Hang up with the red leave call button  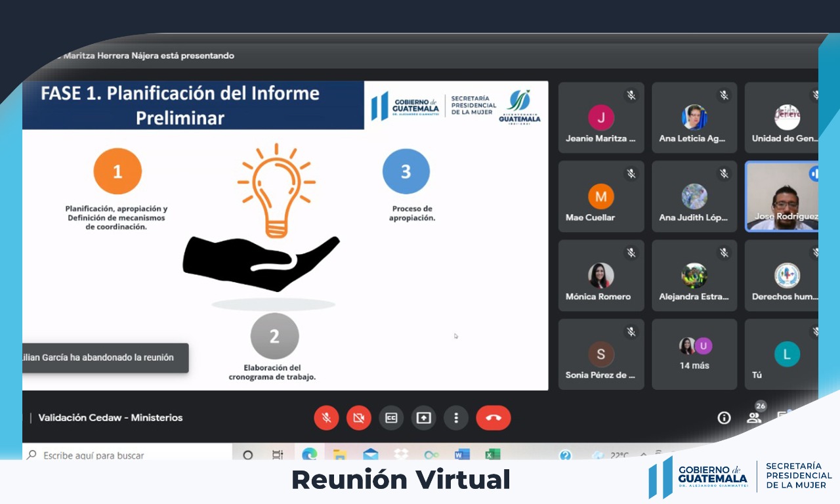[493, 418]
